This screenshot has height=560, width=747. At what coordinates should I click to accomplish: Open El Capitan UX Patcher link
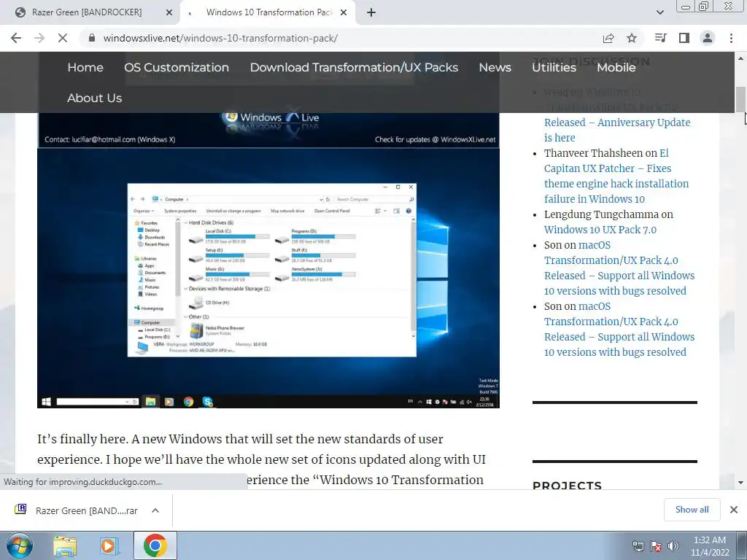point(616,176)
